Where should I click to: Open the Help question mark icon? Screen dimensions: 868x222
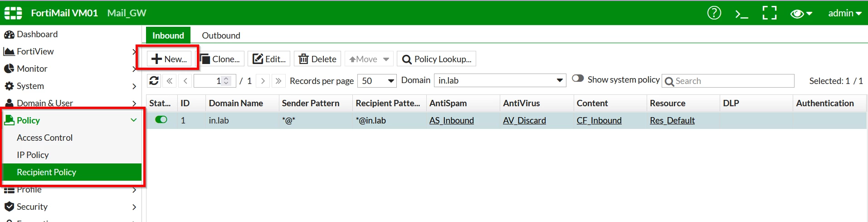pyautogui.click(x=714, y=13)
